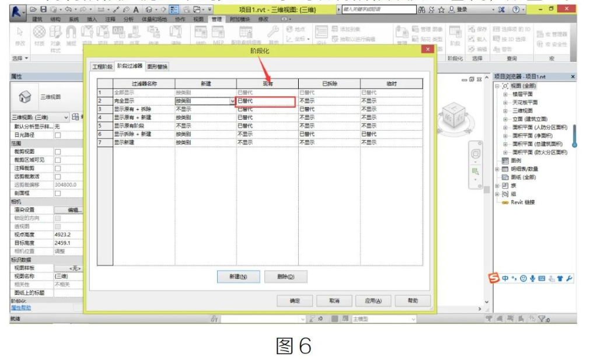Image resolution: width=604 pixels, height=364 pixels.
Task: Open the 选择 panel dropdown under Modify
Action: point(20,58)
